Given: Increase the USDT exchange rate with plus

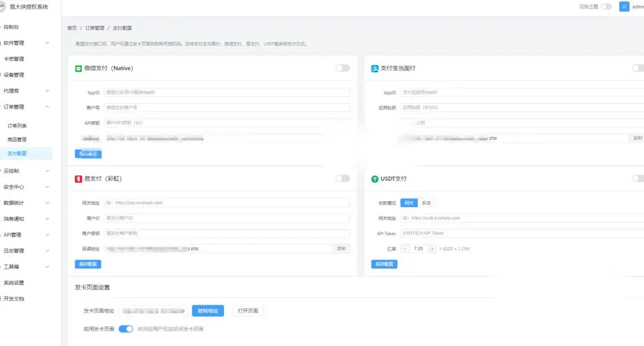Looking at the screenshot, I should 432,249.
